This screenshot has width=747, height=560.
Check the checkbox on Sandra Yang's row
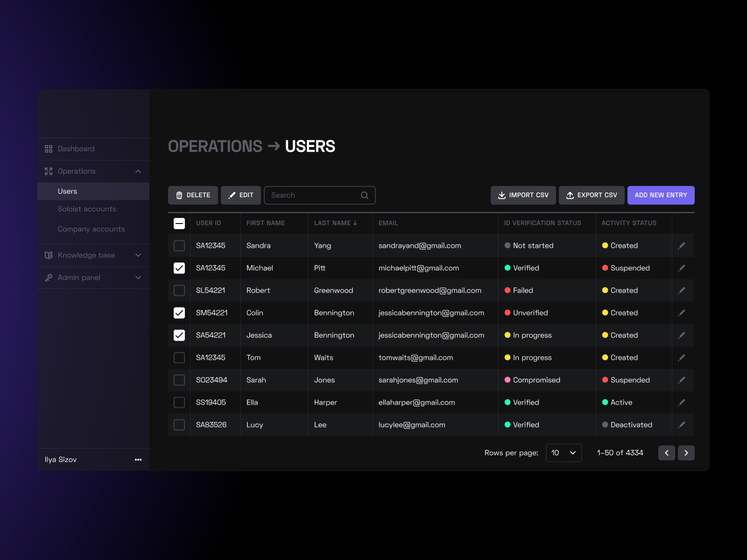click(x=179, y=245)
